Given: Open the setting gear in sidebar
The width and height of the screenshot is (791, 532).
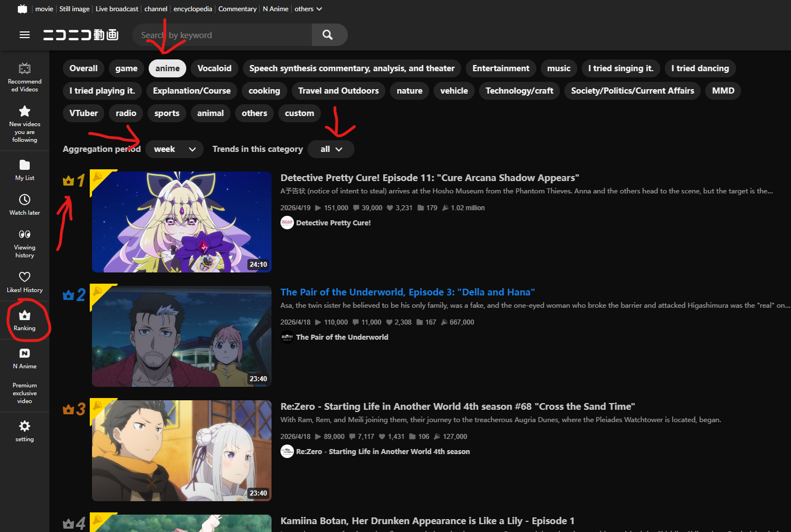Looking at the screenshot, I should click(25, 431).
